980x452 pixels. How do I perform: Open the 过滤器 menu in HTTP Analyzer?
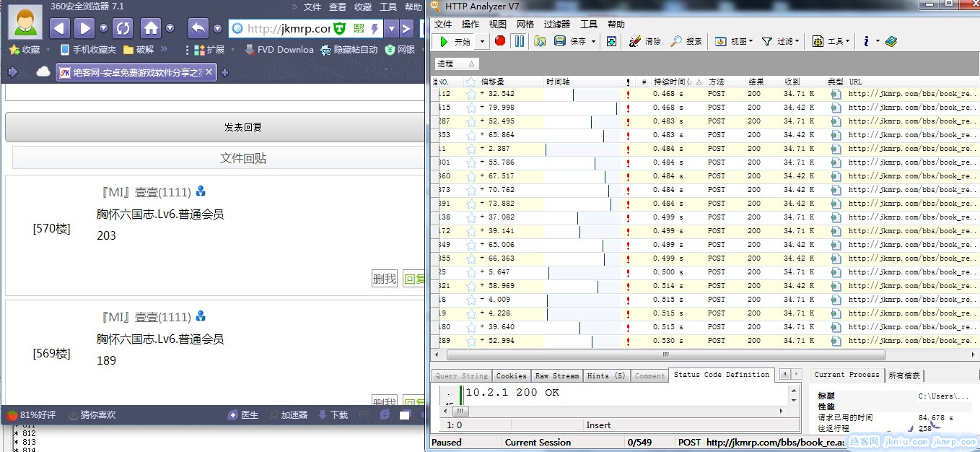pos(556,24)
